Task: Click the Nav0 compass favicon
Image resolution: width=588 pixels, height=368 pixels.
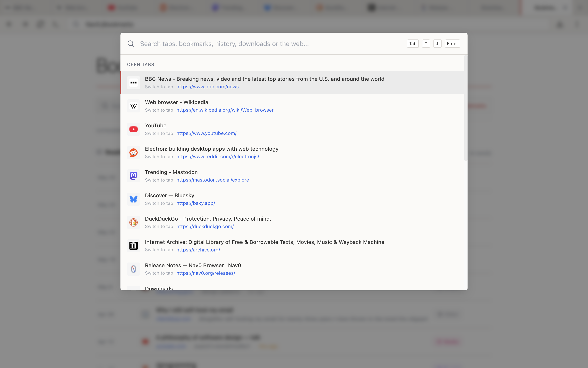Action: [x=133, y=269]
